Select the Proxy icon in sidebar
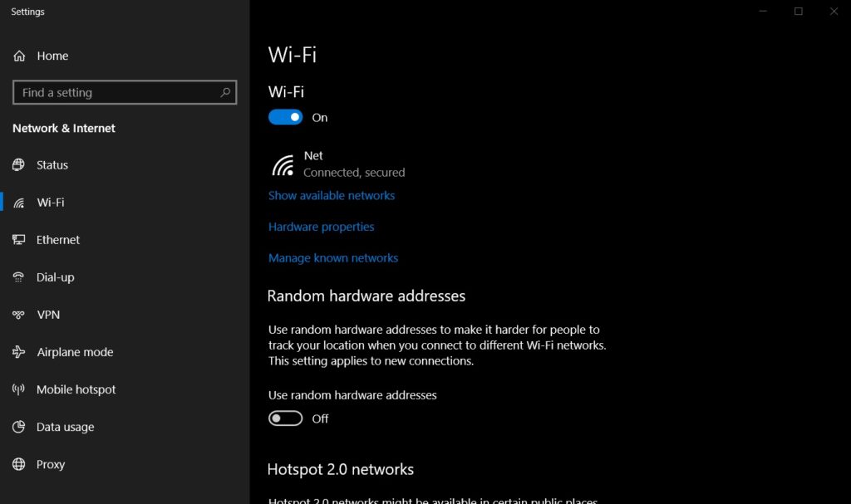This screenshot has width=851, height=504. pos(18,463)
